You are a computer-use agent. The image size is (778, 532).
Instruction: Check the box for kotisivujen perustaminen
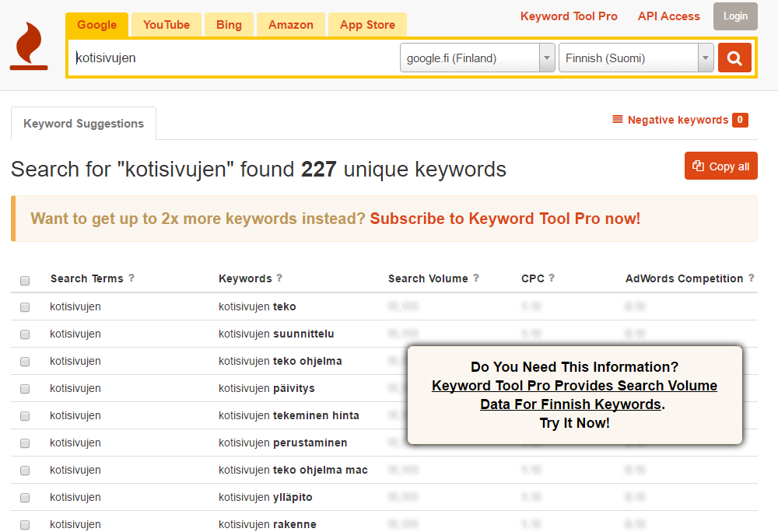click(25, 444)
